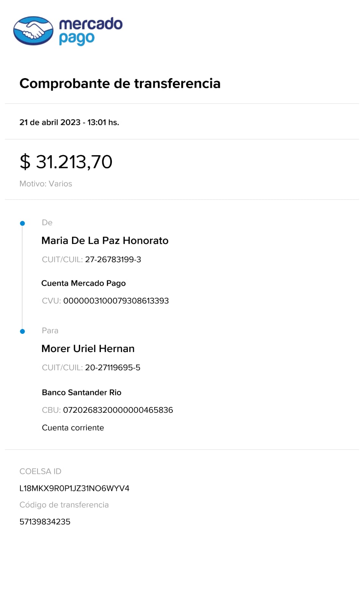Screen dimensions: 364x607
Task: Click recipient CUIT number 20-27119695-5
Action: click(x=113, y=368)
